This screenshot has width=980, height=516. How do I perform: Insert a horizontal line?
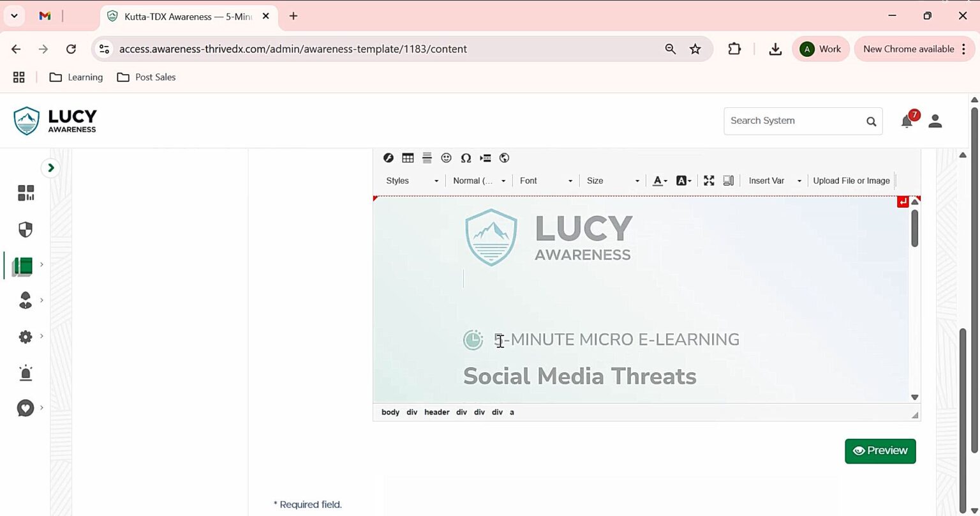427,158
